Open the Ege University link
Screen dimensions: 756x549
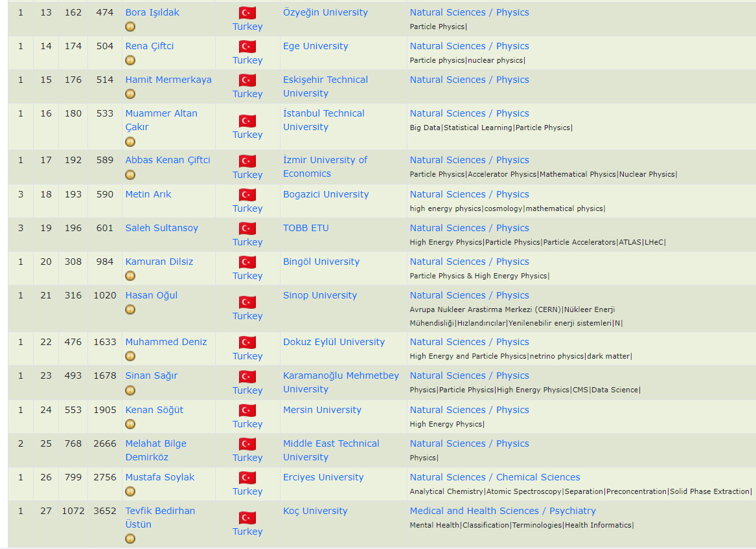(x=315, y=46)
